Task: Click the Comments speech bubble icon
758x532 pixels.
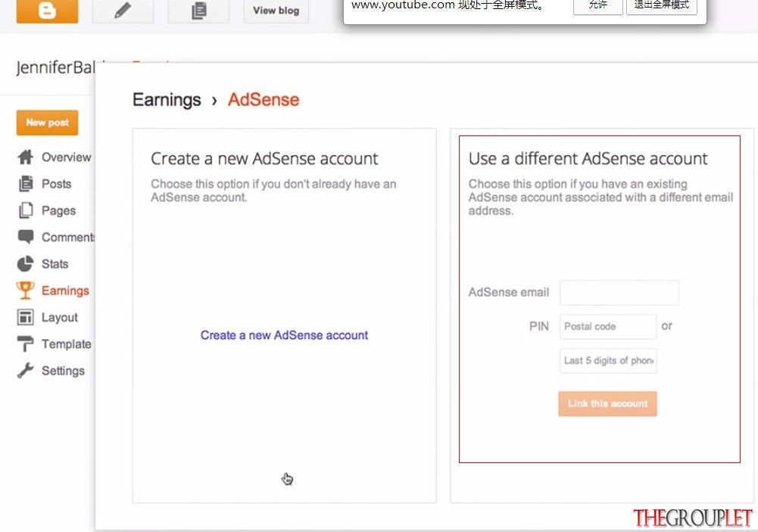Action: (x=26, y=237)
